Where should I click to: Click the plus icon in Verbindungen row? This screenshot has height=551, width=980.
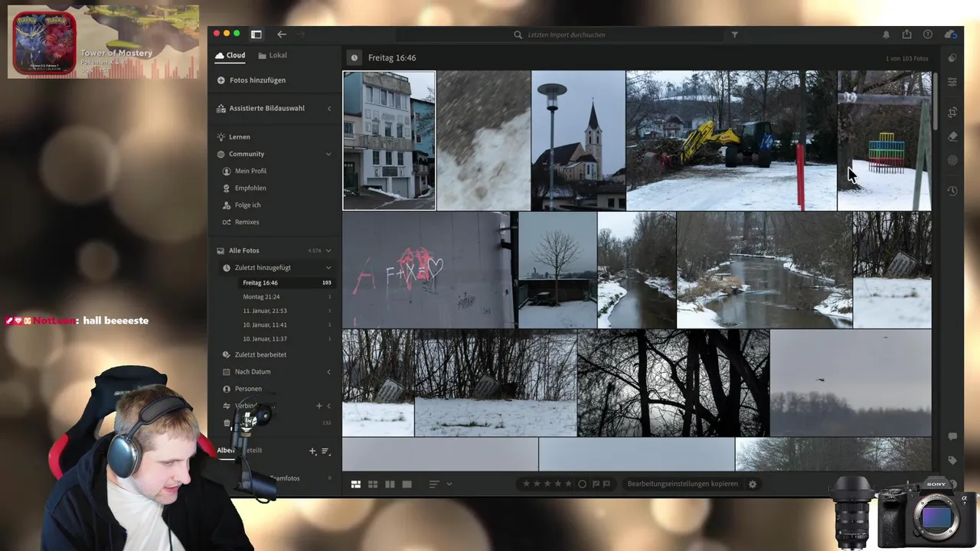click(319, 406)
